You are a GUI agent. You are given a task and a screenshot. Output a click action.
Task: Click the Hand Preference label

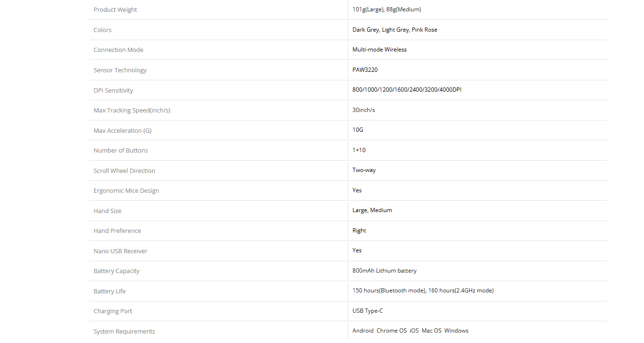[117, 231]
